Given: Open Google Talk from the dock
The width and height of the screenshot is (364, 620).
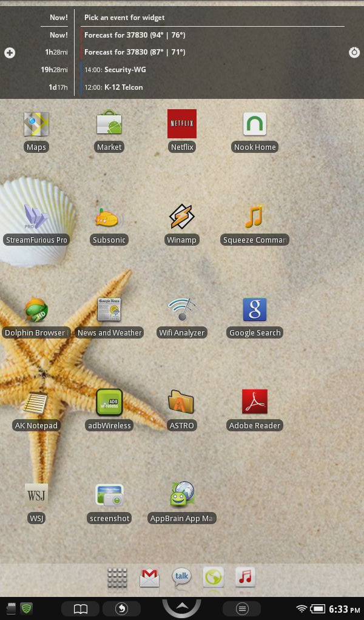Looking at the screenshot, I should coord(181,577).
